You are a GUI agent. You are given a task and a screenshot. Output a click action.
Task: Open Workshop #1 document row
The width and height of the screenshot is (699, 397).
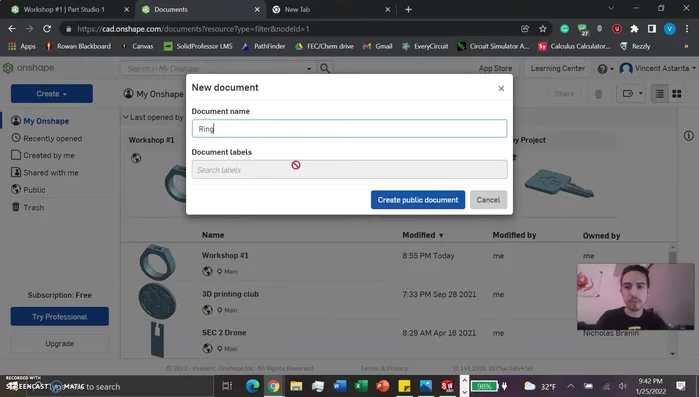[225, 255]
